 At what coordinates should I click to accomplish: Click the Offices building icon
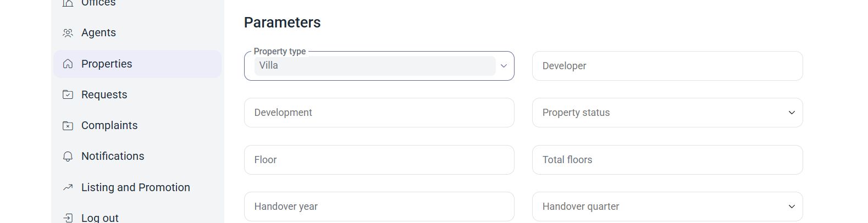pos(68,3)
